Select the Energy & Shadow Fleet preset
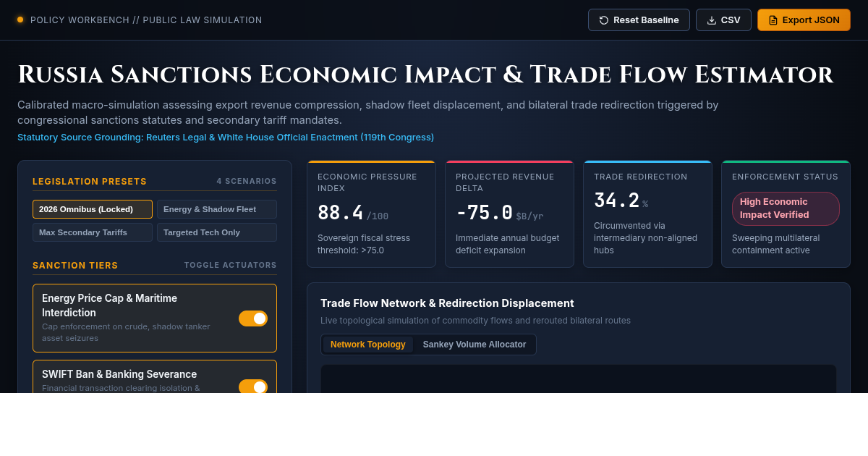 click(217, 209)
